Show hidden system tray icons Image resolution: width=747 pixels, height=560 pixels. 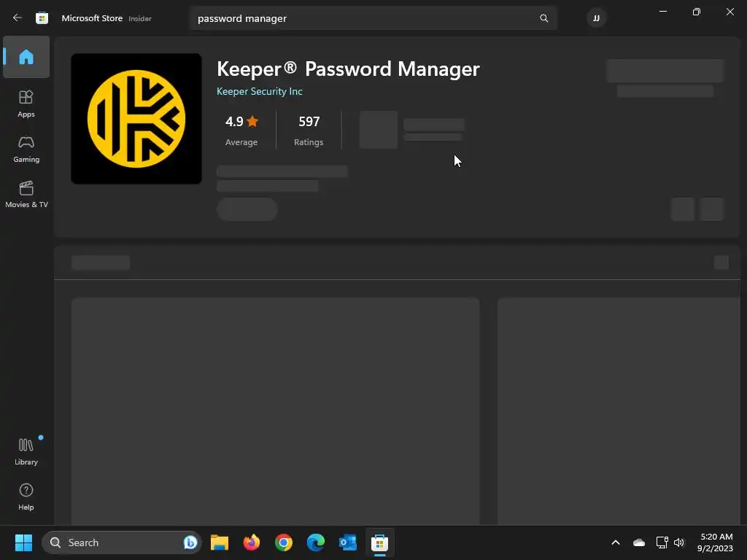point(616,542)
